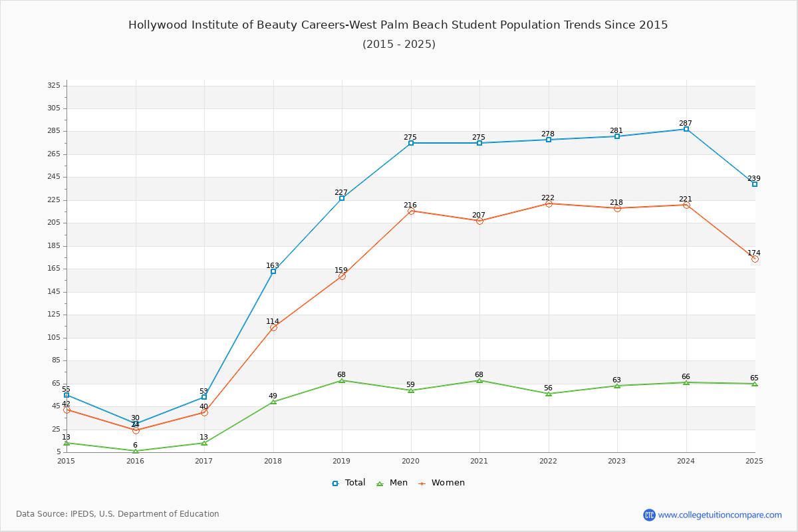Click the Total 2024 data point 287
This screenshot has height=532, width=798.
coord(686,129)
